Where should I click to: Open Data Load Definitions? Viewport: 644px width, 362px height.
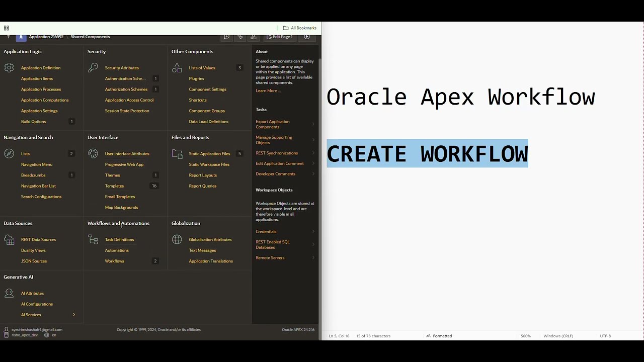click(x=209, y=122)
